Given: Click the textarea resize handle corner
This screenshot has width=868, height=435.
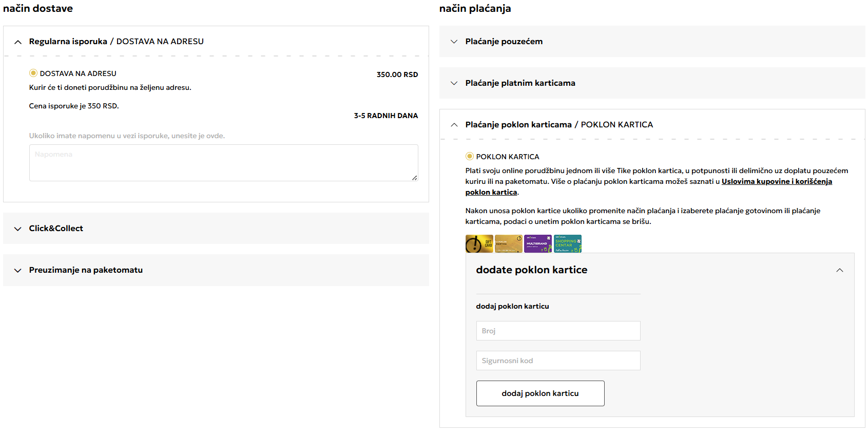Looking at the screenshot, I should pos(415,178).
